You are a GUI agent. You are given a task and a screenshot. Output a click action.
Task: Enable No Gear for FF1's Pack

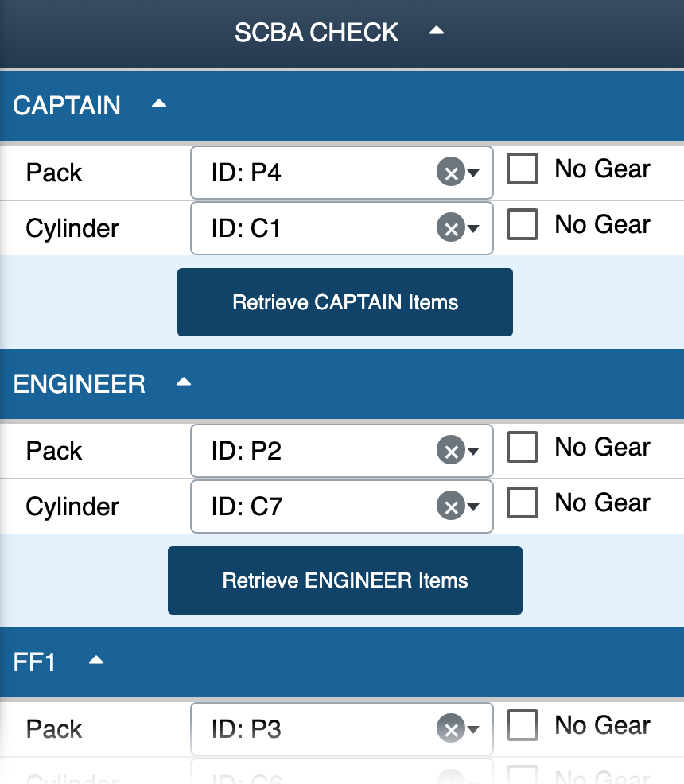(523, 725)
